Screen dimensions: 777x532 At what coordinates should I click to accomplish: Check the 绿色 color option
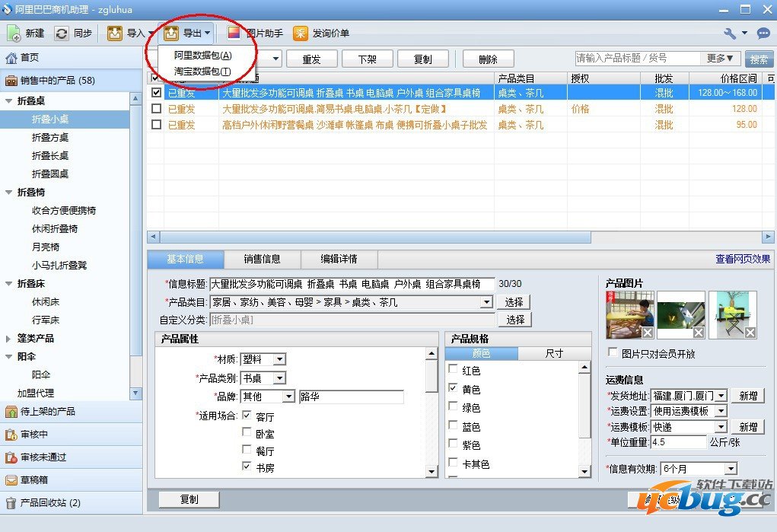coord(453,406)
